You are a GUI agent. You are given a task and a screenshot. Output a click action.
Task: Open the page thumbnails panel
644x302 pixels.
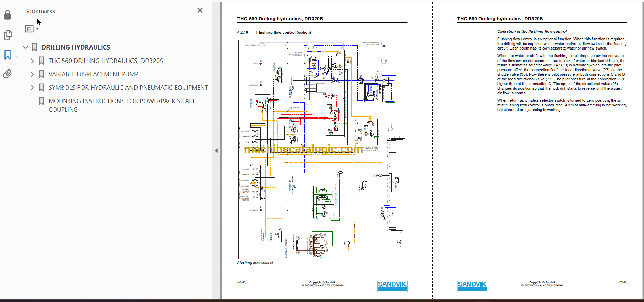coord(8,35)
